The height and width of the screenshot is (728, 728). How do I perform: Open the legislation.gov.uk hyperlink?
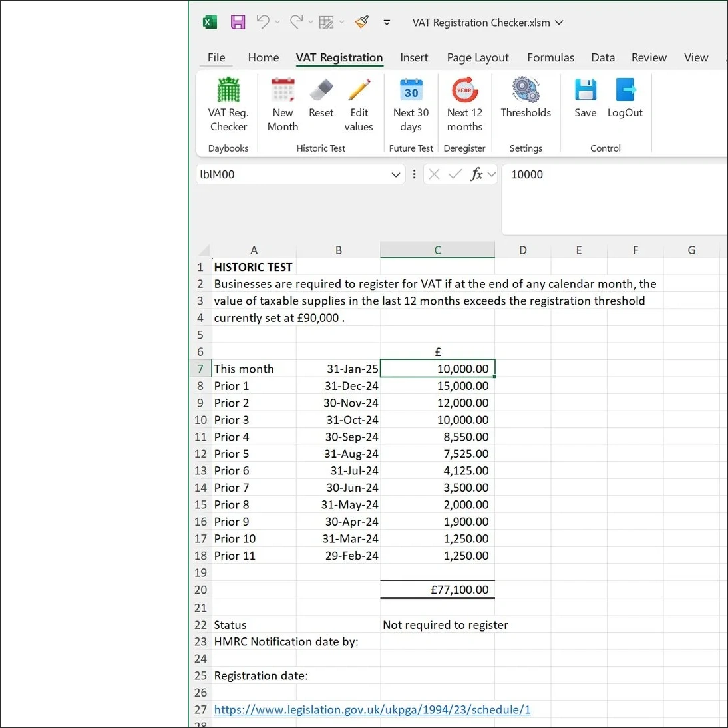[x=372, y=709]
